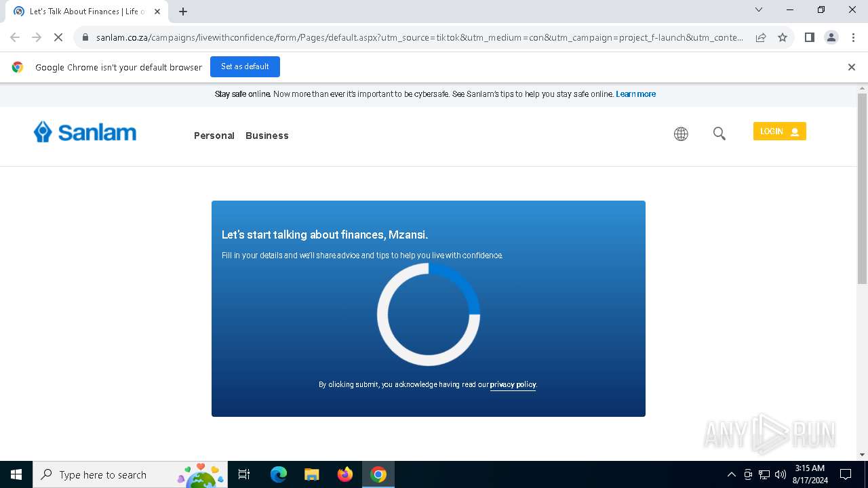Open the Business menu

pyautogui.click(x=267, y=136)
